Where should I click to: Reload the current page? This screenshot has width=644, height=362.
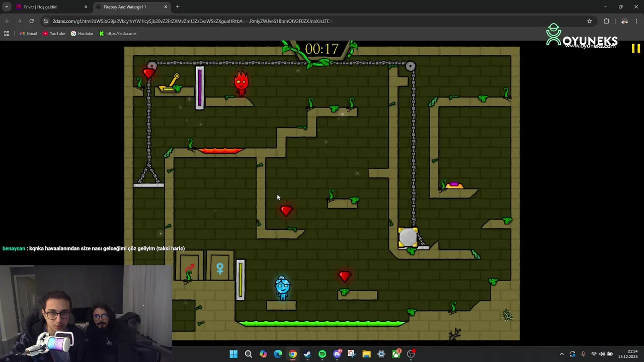pos(31,21)
